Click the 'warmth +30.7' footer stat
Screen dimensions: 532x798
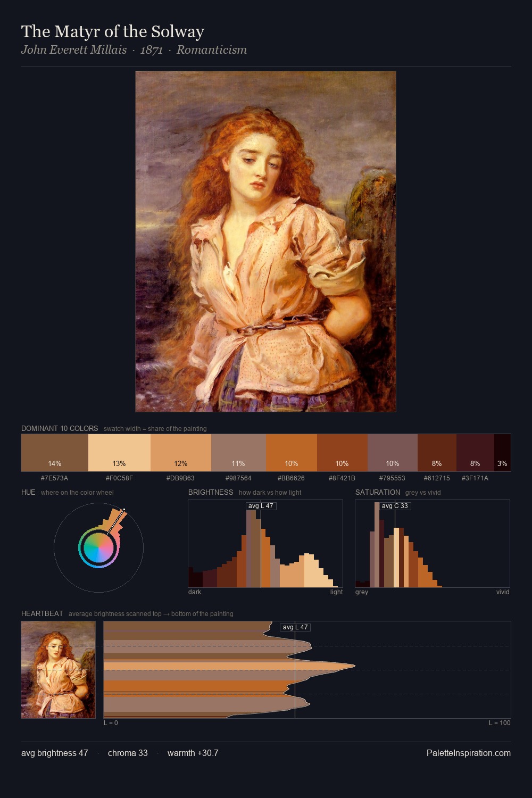pos(193,753)
